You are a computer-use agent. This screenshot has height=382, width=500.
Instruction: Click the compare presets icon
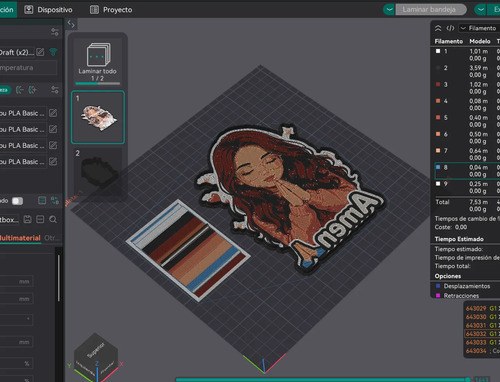(x=55, y=200)
